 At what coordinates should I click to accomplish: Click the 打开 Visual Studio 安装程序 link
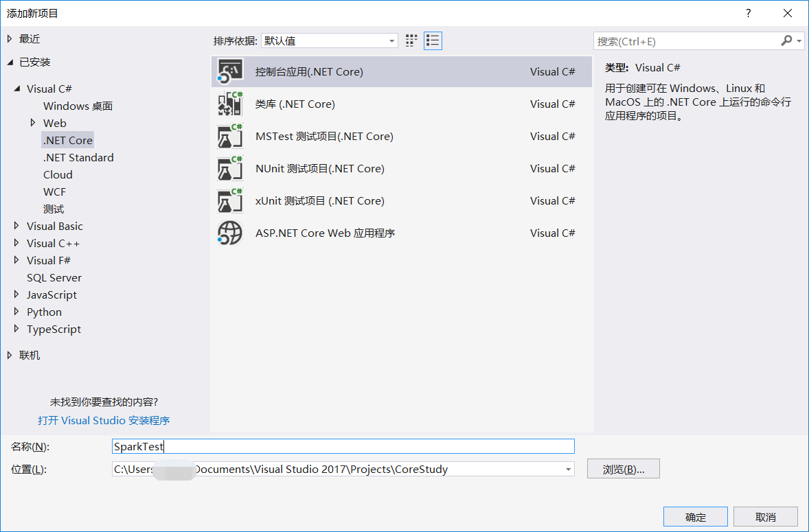[104, 421]
